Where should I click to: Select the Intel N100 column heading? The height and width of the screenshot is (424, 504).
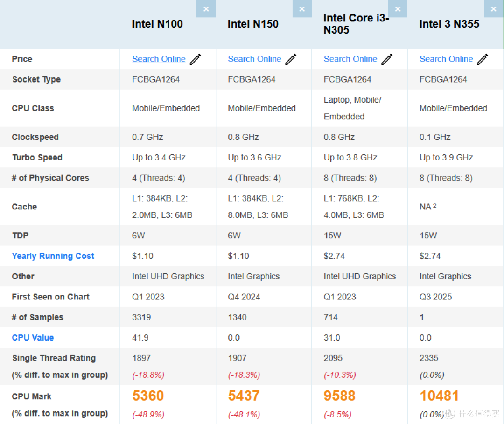coord(157,24)
